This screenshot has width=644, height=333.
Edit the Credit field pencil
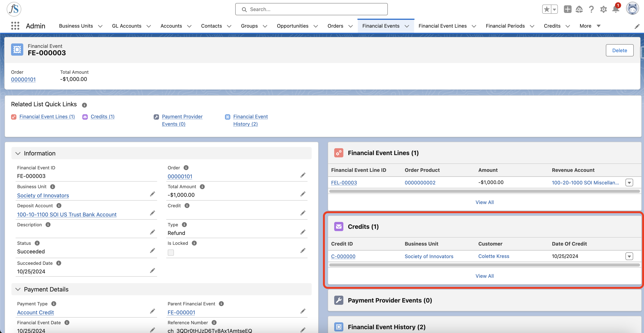[x=303, y=213]
